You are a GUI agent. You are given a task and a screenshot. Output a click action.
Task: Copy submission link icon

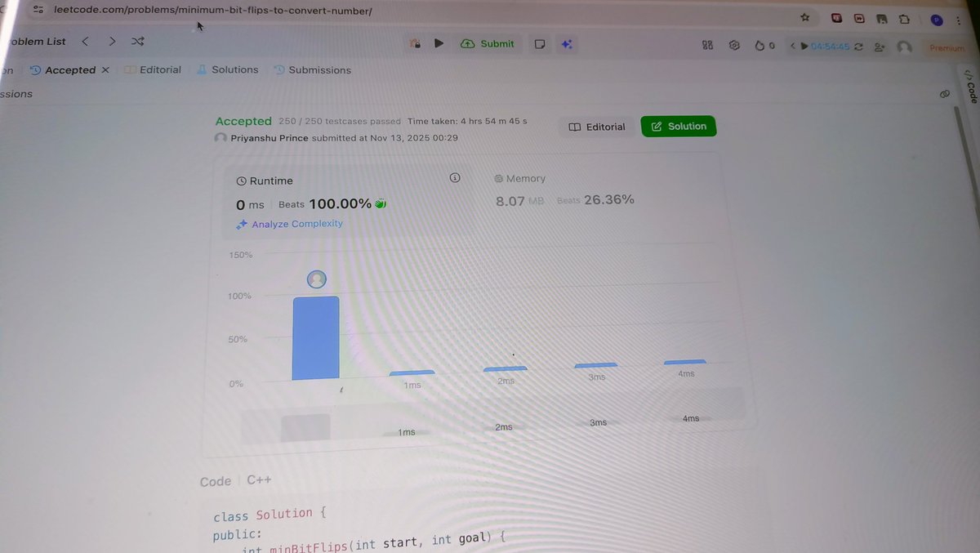point(945,94)
